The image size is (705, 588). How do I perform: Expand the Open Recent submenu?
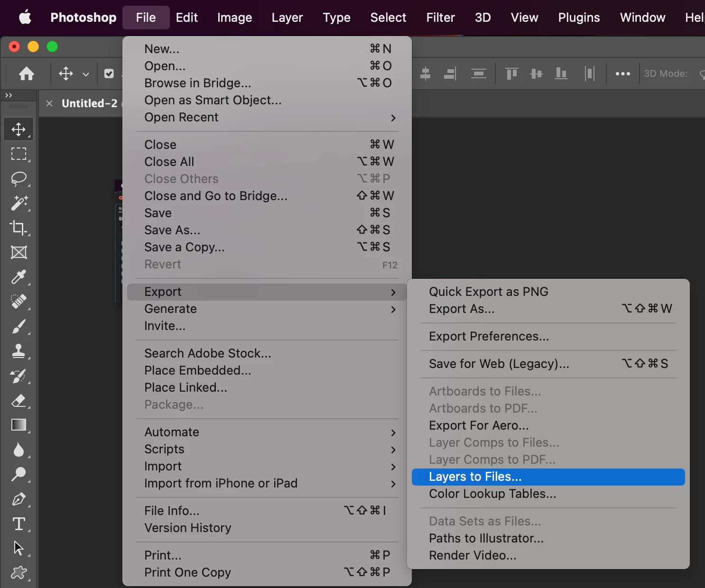(267, 117)
